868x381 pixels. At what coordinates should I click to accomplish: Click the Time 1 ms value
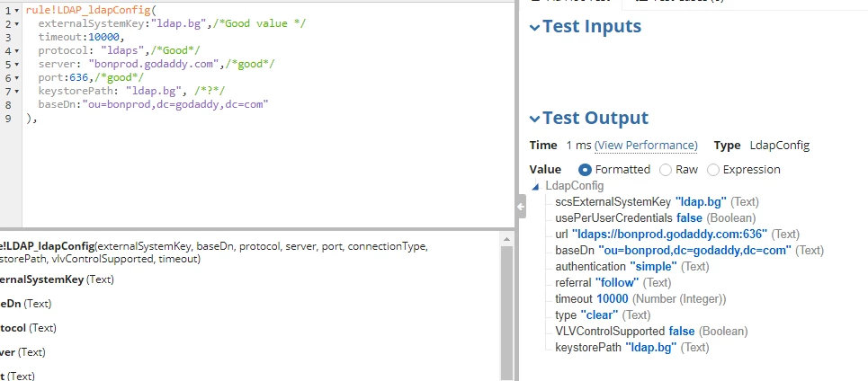point(579,146)
